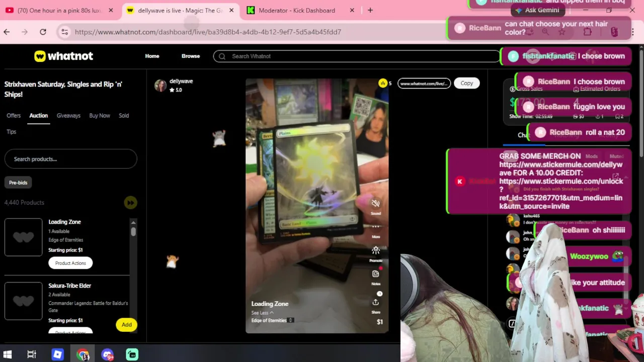Click the Copy link button

click(466, 83)
